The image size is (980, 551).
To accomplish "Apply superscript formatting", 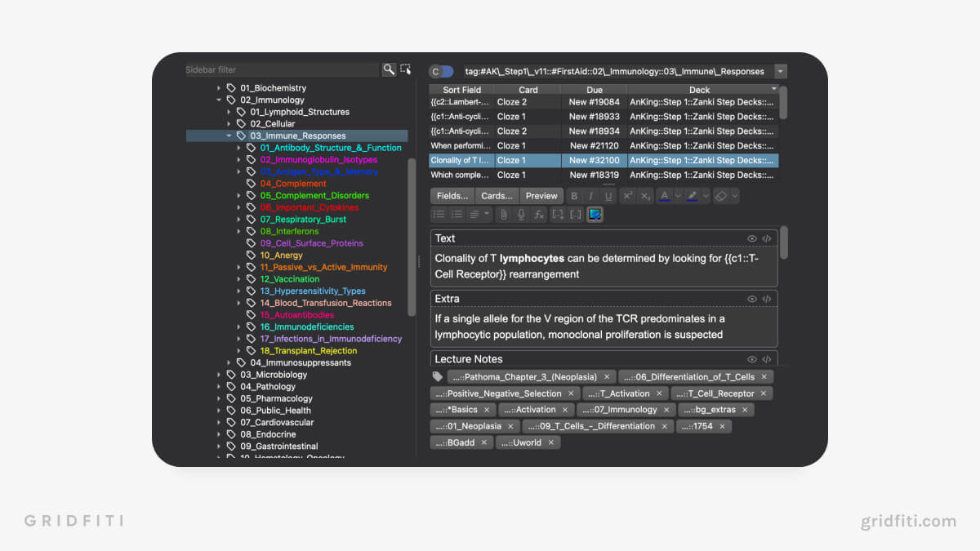I will [628, 196].
